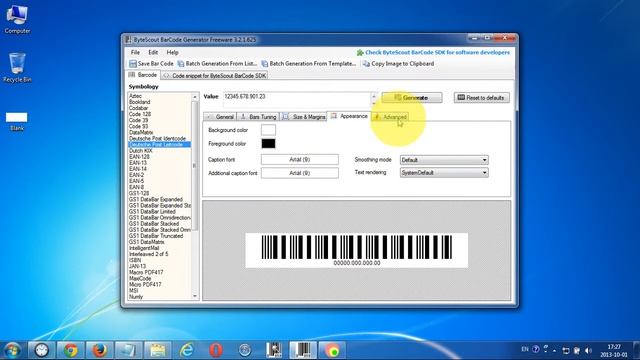Change the Additional caption font Arial (9)
This screenshot has width=640, height=360.
click(300, 173)
